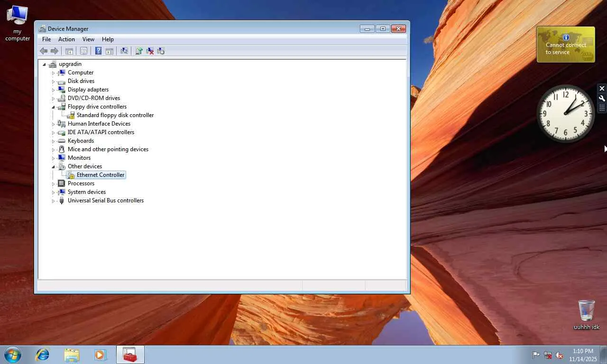Image resolution: width=607 pixels, height=364 pixels.
Task: Open the Help menu
Action: click(108, 39)
